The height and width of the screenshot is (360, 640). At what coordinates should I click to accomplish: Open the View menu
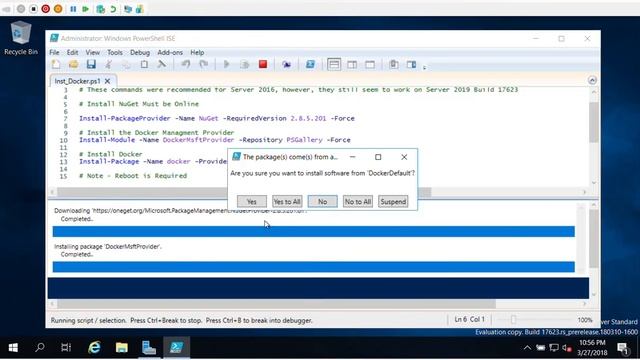click(93, 52)
